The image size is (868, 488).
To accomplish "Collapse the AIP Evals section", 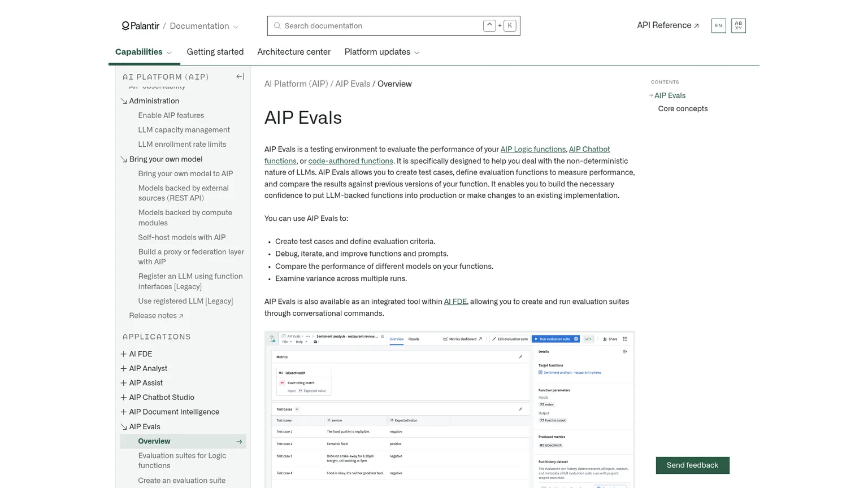I will tap(124, 427).
